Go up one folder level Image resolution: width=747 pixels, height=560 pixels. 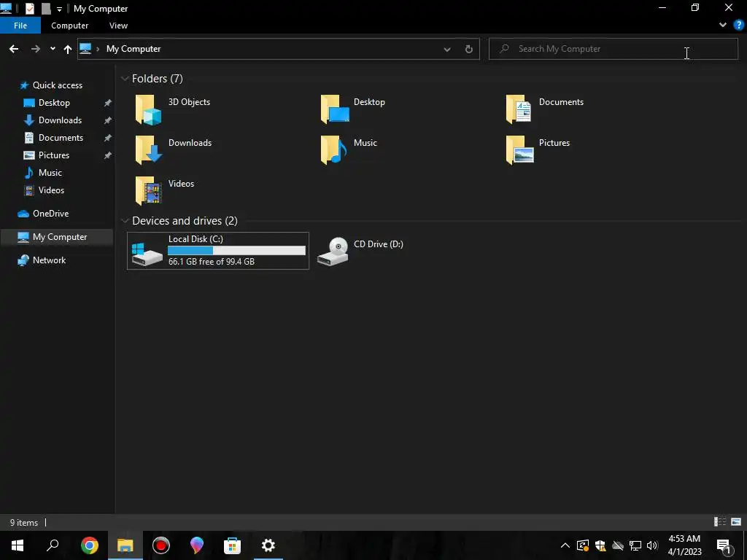68,49
